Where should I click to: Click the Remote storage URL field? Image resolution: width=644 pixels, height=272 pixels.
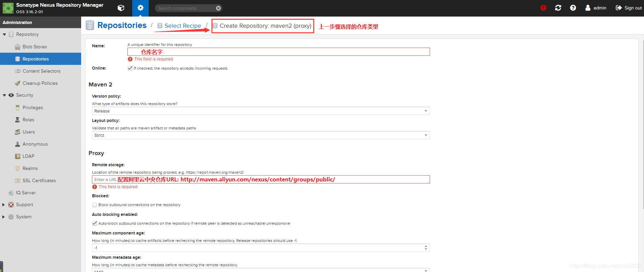click(261, 179)
